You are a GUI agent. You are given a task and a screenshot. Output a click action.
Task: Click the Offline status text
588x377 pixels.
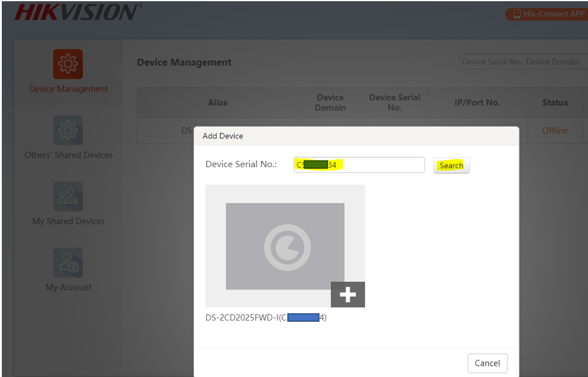click(x=555, y=131)
